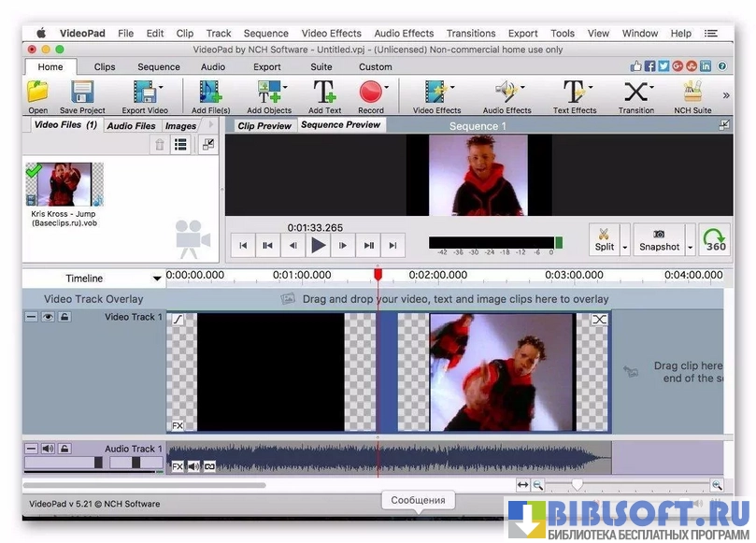This screenshot has height=543, width=756.
Task: Start recording with the Record button
Action: [371, 95]
